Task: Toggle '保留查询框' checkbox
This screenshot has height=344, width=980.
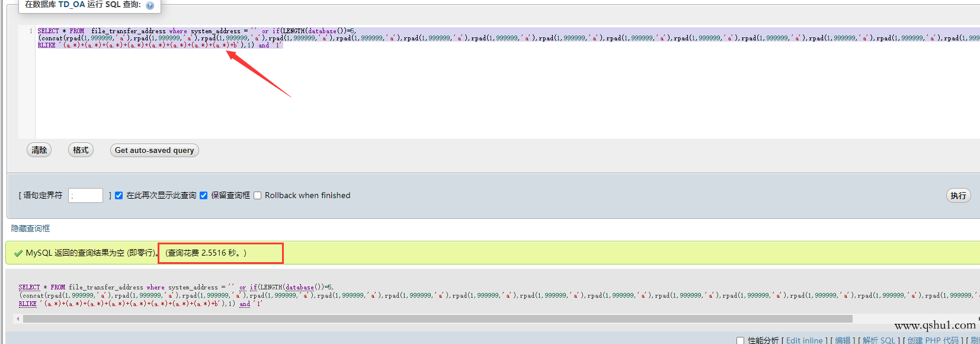Action: tap(203, 196)
